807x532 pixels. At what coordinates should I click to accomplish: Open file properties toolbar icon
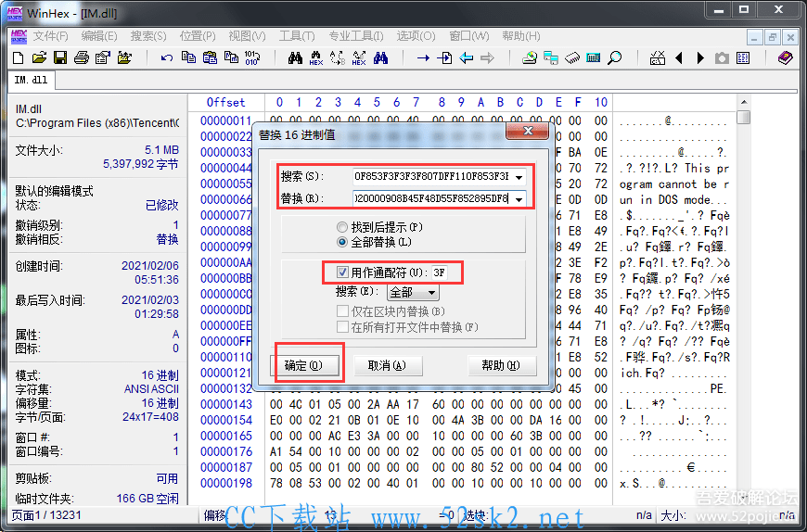point(103,57)
